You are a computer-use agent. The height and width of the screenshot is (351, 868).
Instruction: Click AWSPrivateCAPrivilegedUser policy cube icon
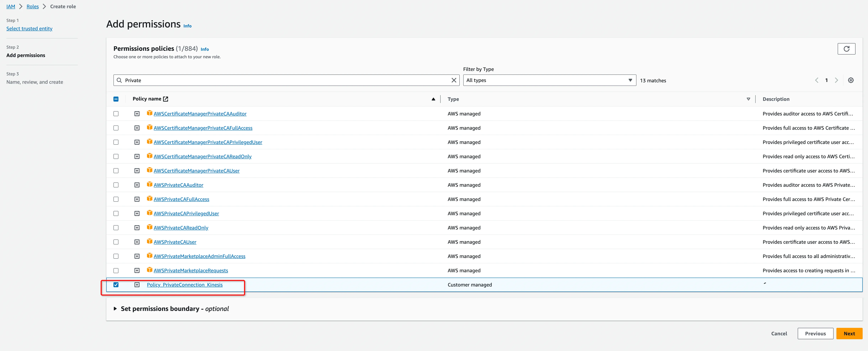[150, 213]
